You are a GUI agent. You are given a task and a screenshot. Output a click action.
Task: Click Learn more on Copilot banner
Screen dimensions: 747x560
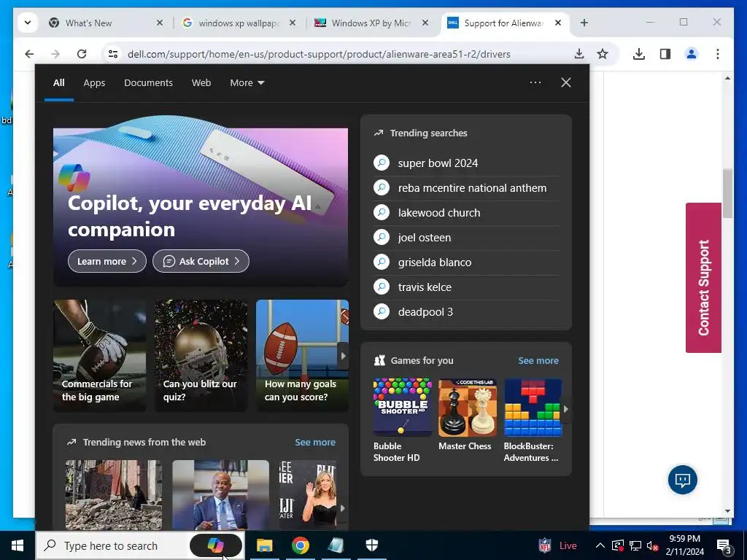(x=107, y=261)
